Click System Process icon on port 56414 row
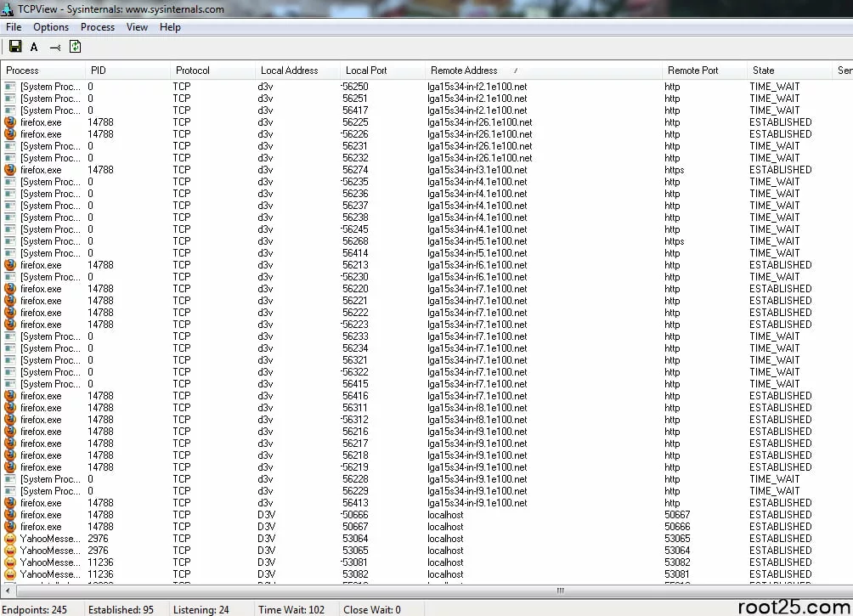The image size is (853, 616). click(10, 253)
